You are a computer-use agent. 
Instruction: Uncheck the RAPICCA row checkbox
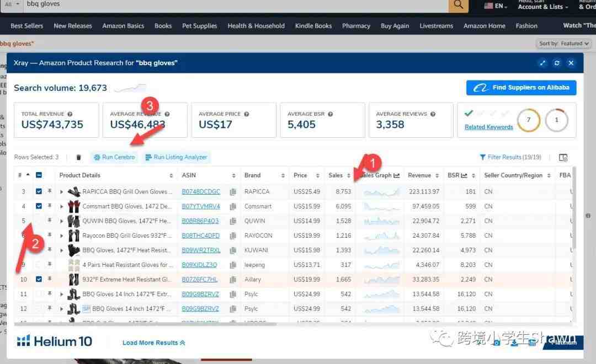click(x=39, y=191)
